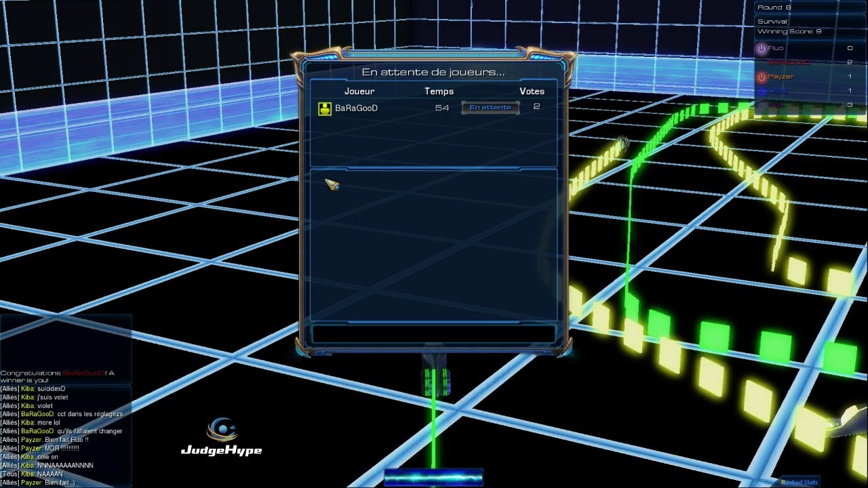Click the "Votes" column header
Image resolution: width=868 pixels, height=488 pixels.
coord(532,91)
